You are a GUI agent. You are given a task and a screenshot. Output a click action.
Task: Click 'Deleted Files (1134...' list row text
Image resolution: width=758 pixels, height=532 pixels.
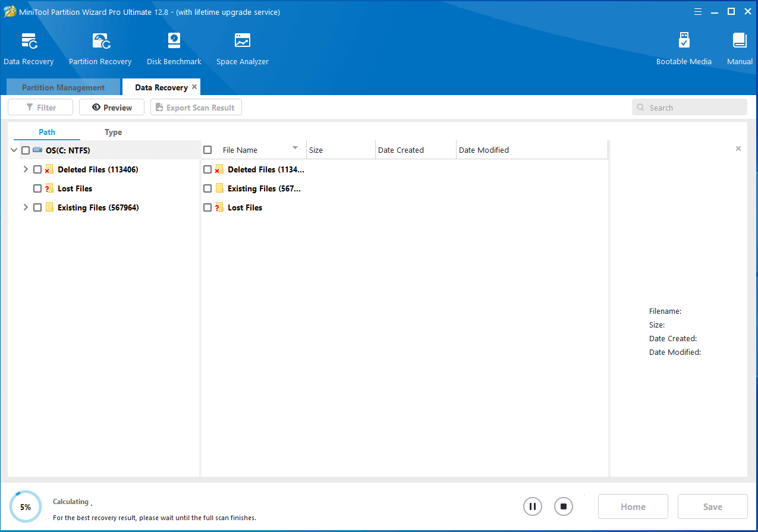[266, 169]
